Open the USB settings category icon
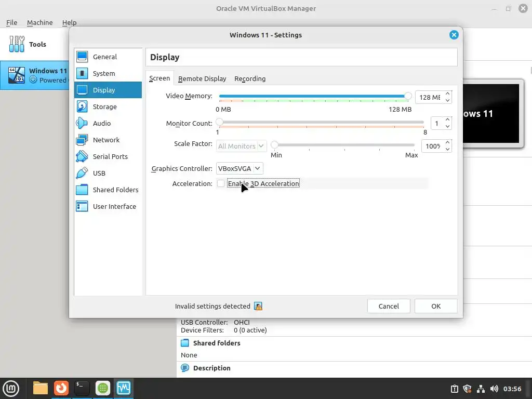Screen dimensions: 532x399 82,173
